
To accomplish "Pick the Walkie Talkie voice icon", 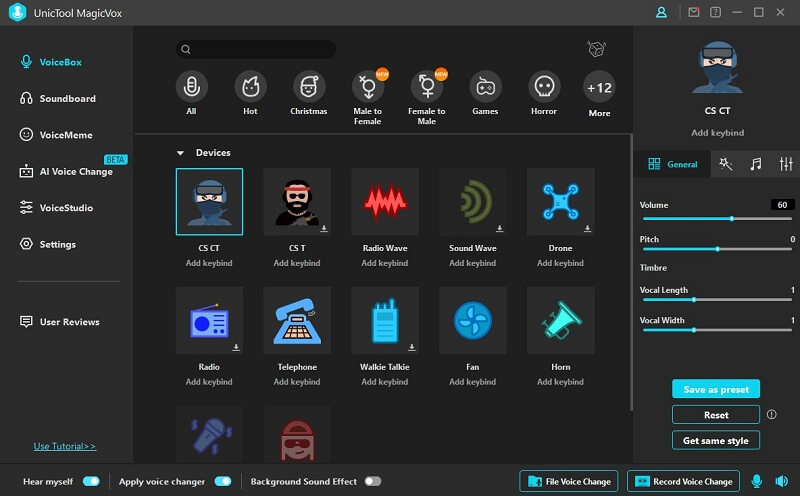I will coord(385,321).
